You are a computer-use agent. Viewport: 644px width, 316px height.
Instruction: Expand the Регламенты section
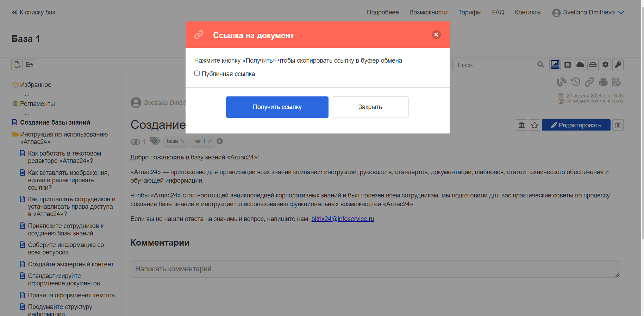pos(27,114)
